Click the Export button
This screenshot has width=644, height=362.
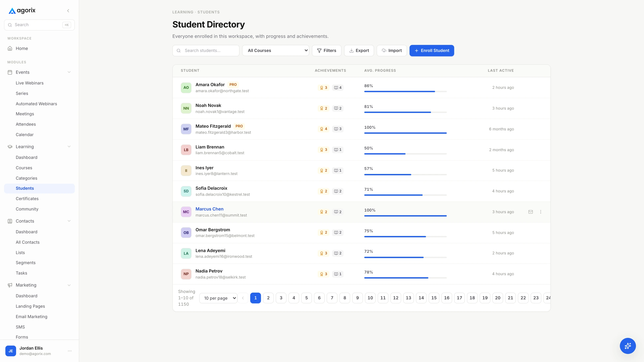[359, 50]
